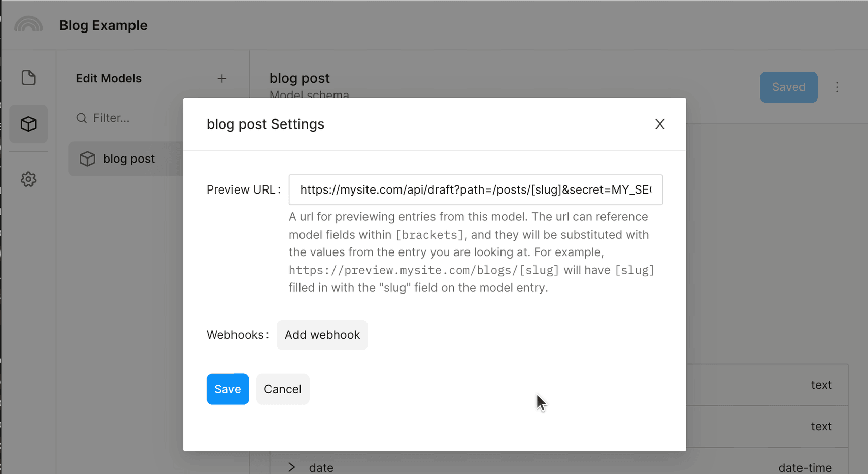Save the blog post settings
The image size is (868, 474).
pyautogui.click(x=227, y=389)
